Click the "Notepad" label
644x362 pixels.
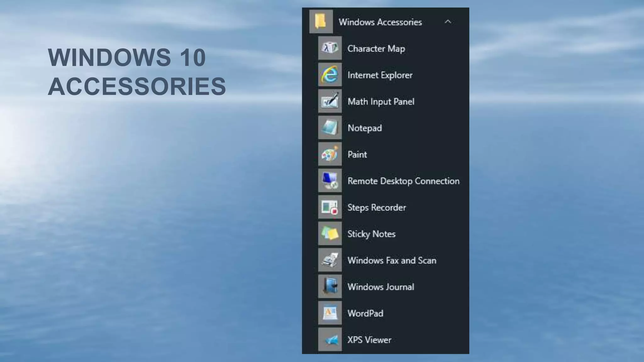(365, 128)
